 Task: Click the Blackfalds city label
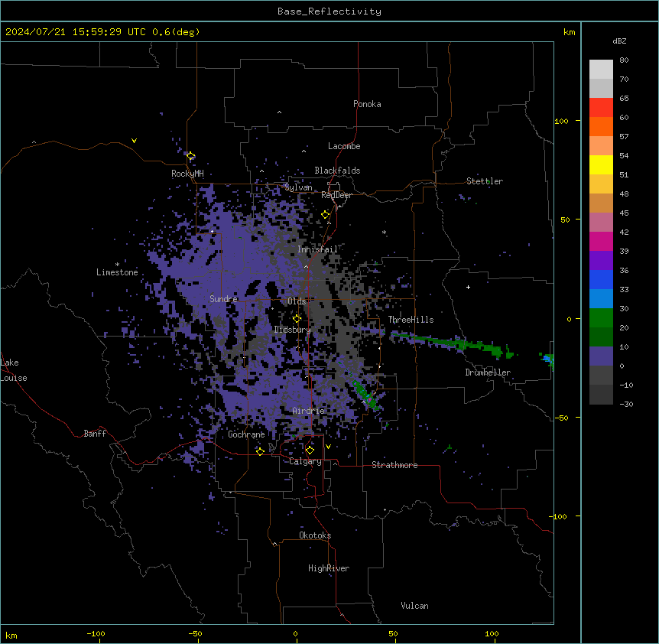(x=337, y=171)
